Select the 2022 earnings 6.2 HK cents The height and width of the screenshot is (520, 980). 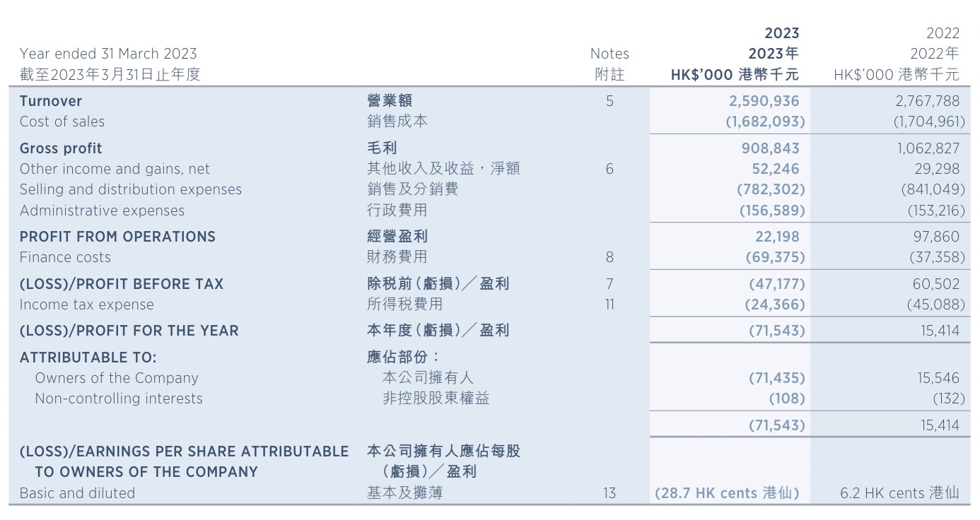pyautogui.click(x=899, y=493)
